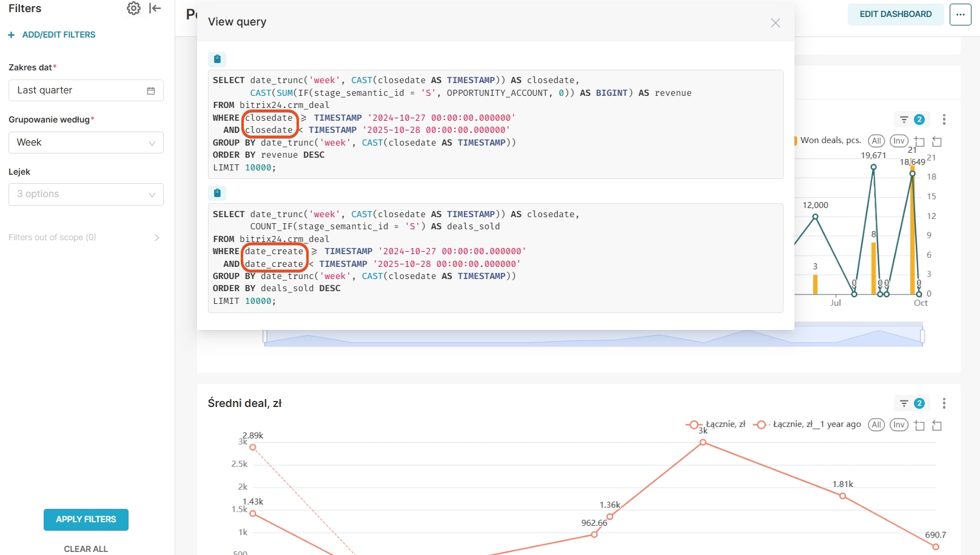This screenshot has height=555, width=980.
Task: Click the chart zoom slider's left handle
Action: click(x=265, y=336)
